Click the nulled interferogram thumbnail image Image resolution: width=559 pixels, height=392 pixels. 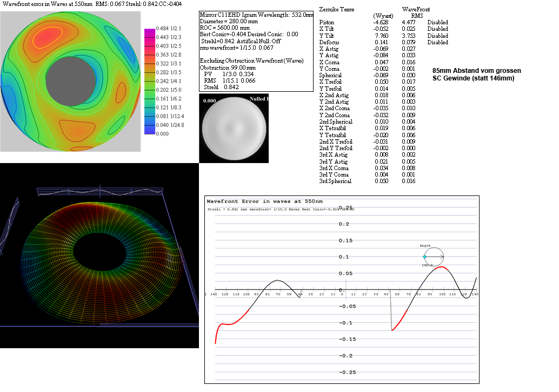tap(234, 129)
